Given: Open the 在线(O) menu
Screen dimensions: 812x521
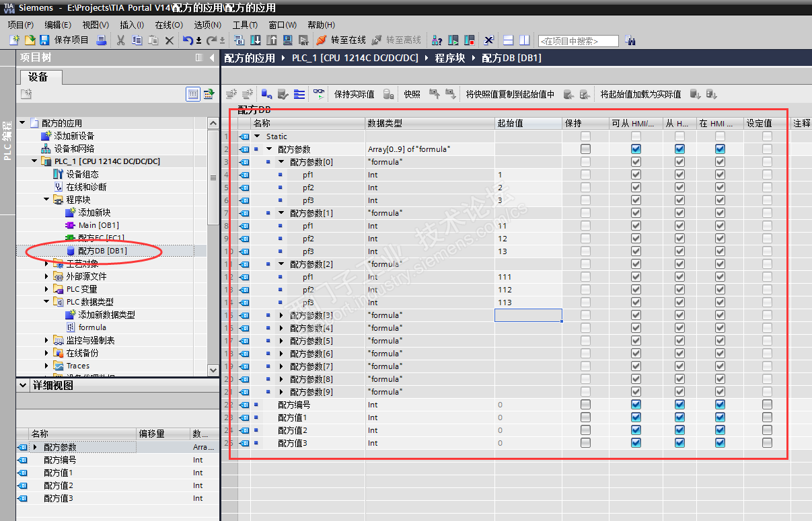Looking at the screenshot, I should coord(169,25).
